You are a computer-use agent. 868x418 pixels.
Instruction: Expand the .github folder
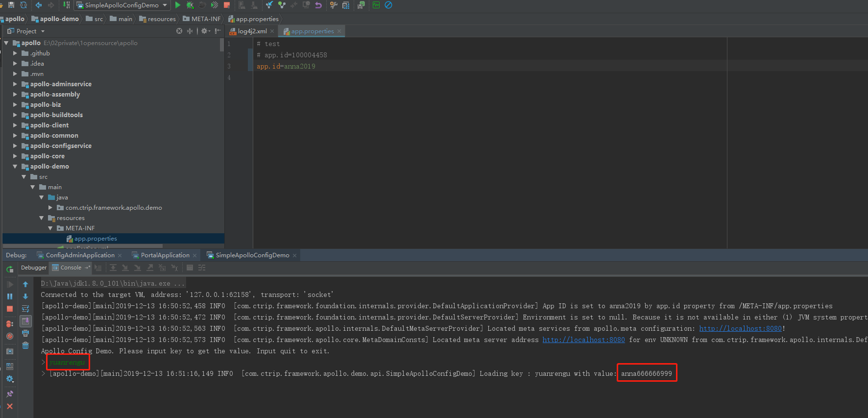pyautogui.click(x=15, y=53)
